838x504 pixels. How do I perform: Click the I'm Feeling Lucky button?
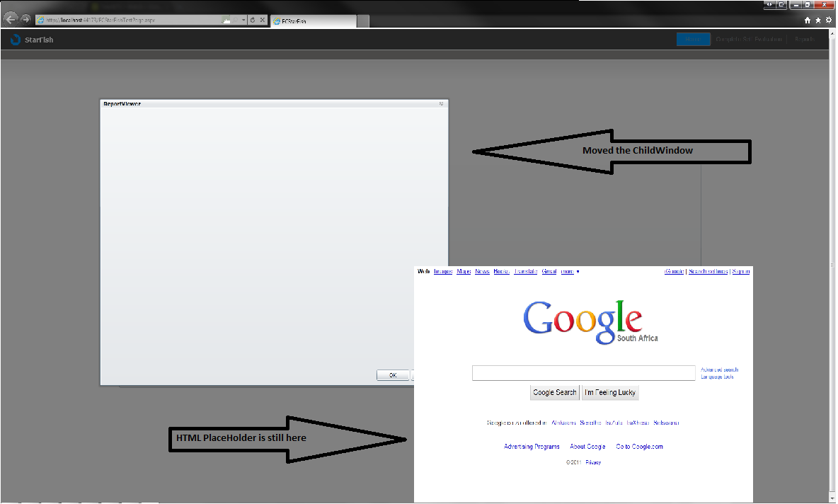pos(610,392)
